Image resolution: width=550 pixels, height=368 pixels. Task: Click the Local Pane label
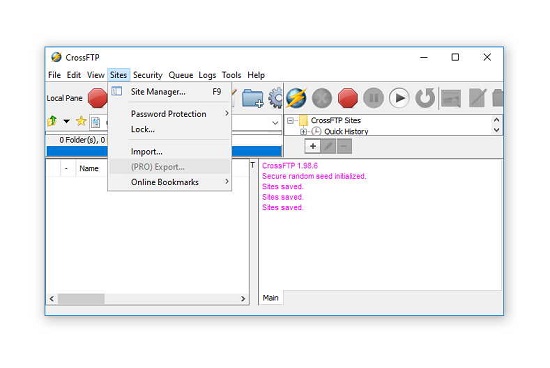pos(65,98)
